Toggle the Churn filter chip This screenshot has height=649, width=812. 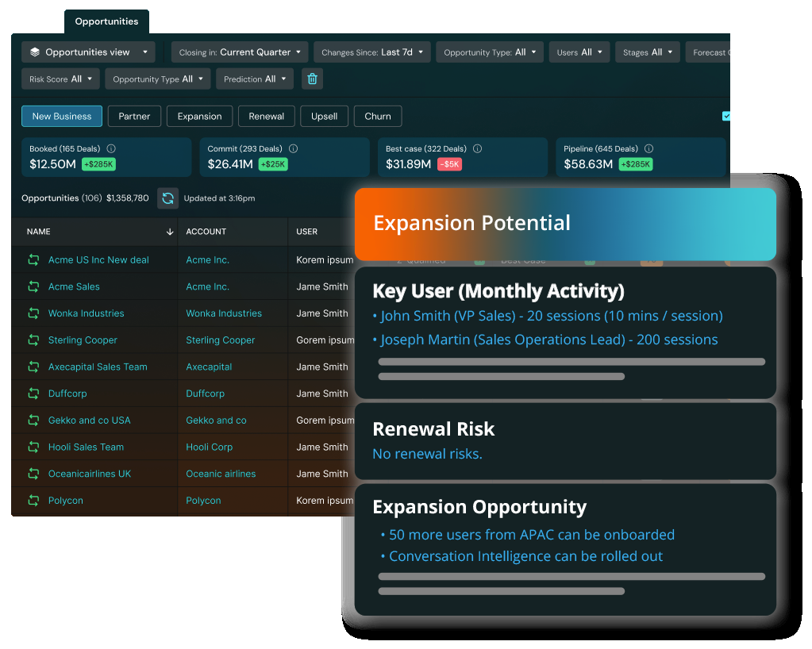(377, 117)
